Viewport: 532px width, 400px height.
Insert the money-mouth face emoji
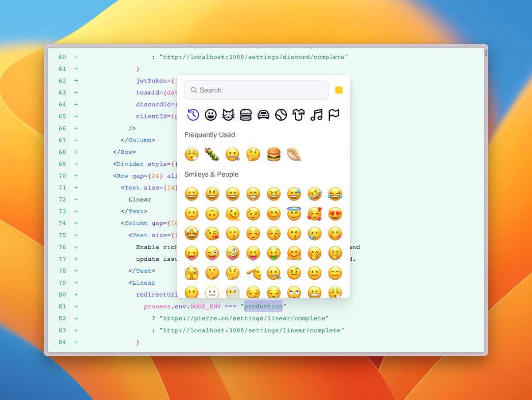tap(274, 253)
